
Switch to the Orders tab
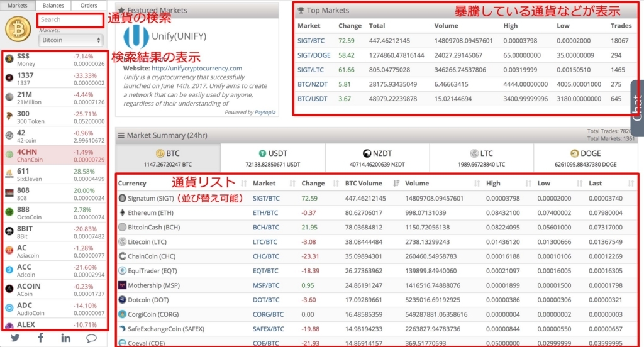(x=89, y=5)
